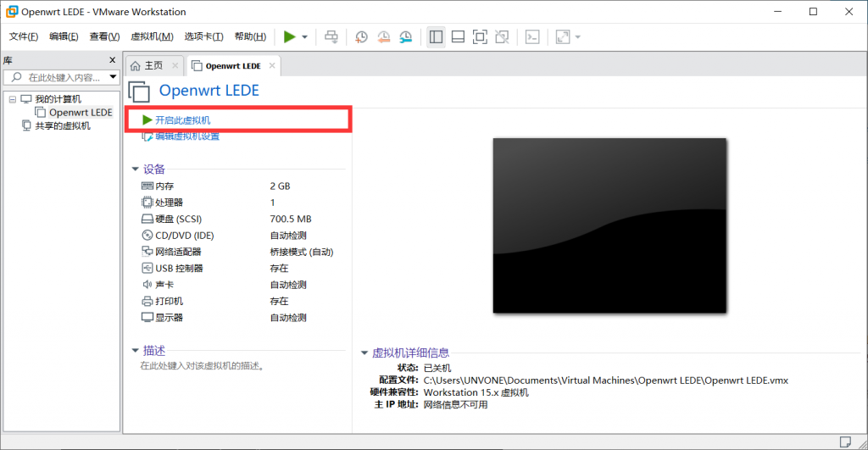The image size is (868, 450).
Task: Open the power options dropdown arrow next to play
Action: pyautogui.click(x=304, y=37)
